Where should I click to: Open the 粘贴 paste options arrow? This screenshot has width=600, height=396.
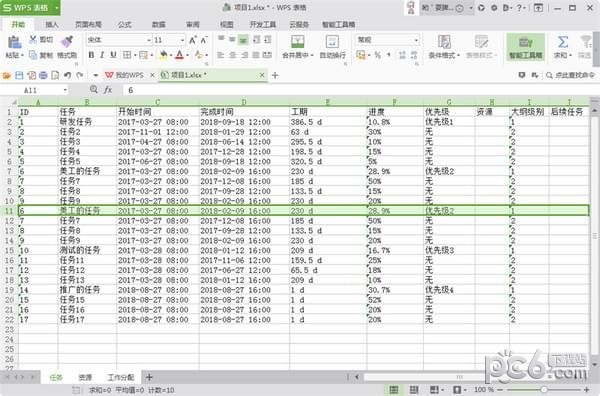[22, 55]
